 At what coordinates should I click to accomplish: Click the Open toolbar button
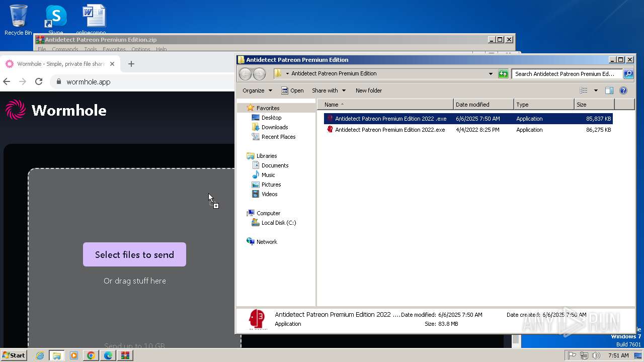pyautogui.click(x=292, y=90)
